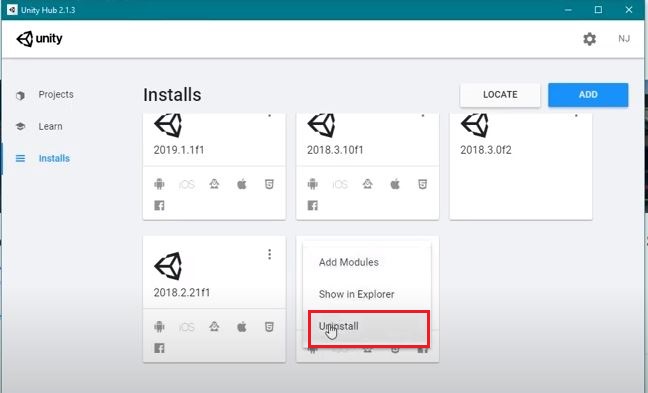648x393 pixels.
Task: Click the 2018.3.10f1 version label
Action: point(335,150)
